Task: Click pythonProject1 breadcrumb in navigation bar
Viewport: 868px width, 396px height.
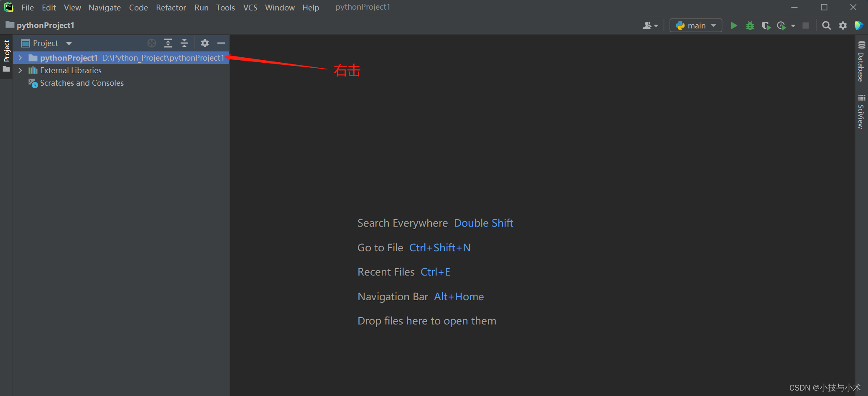Action: [40, 25]
